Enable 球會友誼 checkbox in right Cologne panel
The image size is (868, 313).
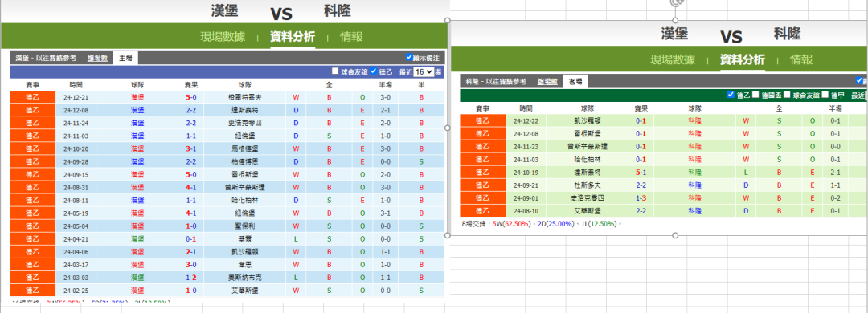pos(787,95)
